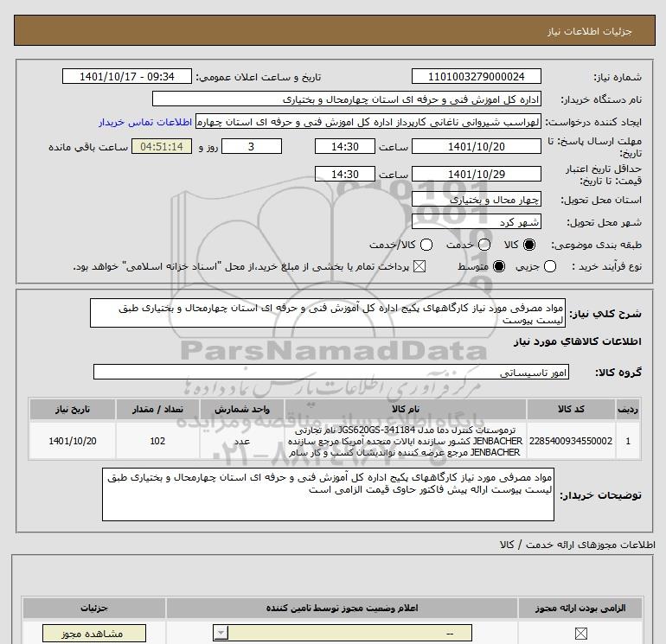
Task: Select the متوسط purchase type radio
Action: click(x=499, y=266)
